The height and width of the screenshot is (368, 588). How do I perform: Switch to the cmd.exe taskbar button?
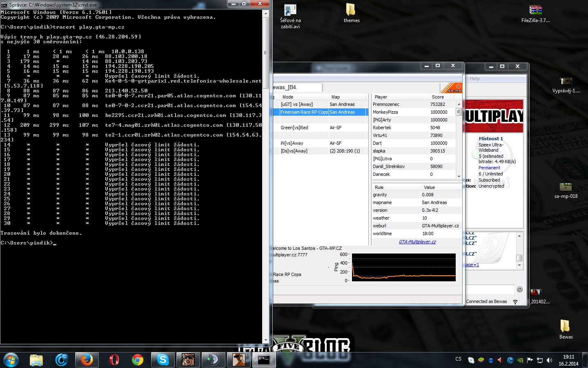[x=264, y=360]
